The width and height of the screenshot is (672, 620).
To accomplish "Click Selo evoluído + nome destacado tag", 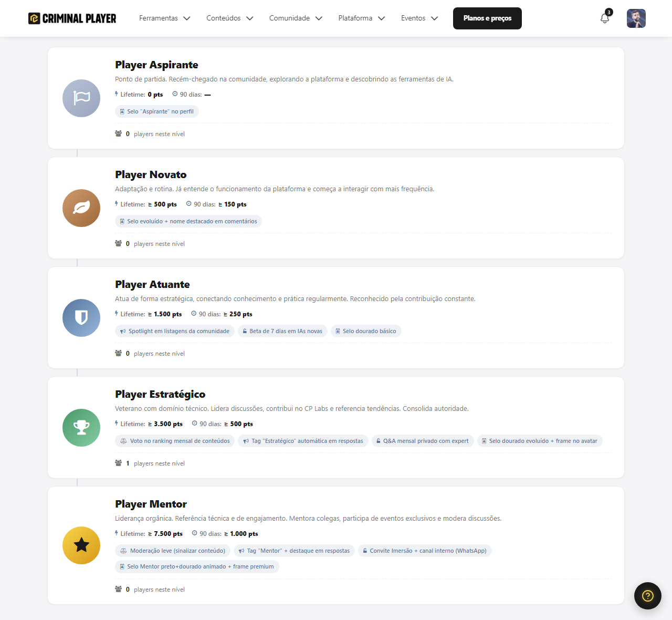I will [x=188, y=221].
